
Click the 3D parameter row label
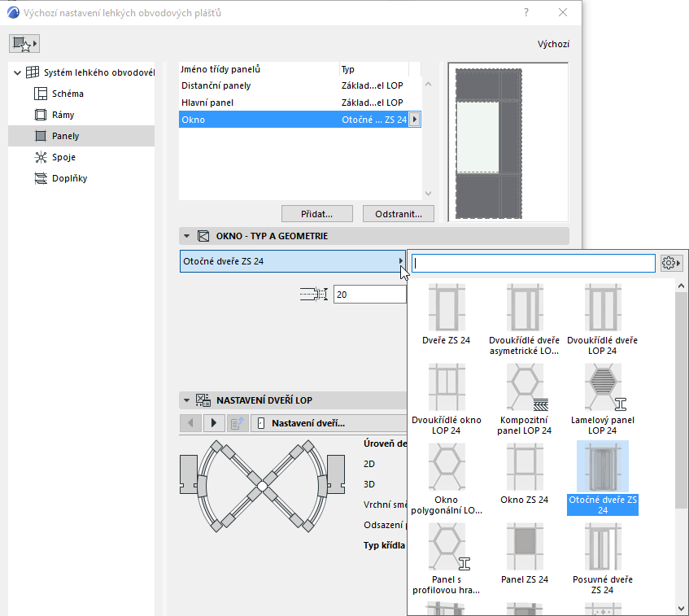coord(369,484)
